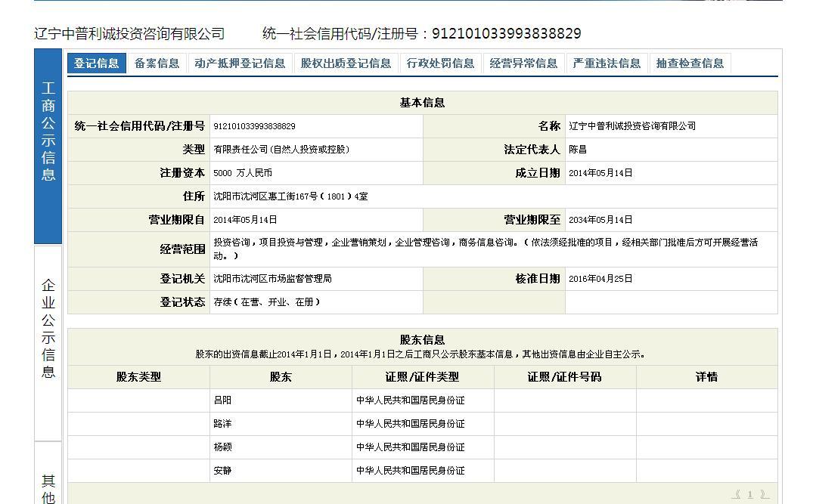Click the address 沈阳市沈河区惠工街167号
The height and width of the screenshot is (504, 813).
coord(291,196)
